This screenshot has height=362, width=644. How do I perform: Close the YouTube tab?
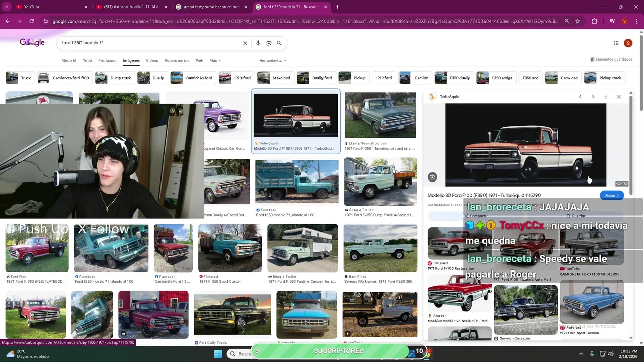[86, 7]
